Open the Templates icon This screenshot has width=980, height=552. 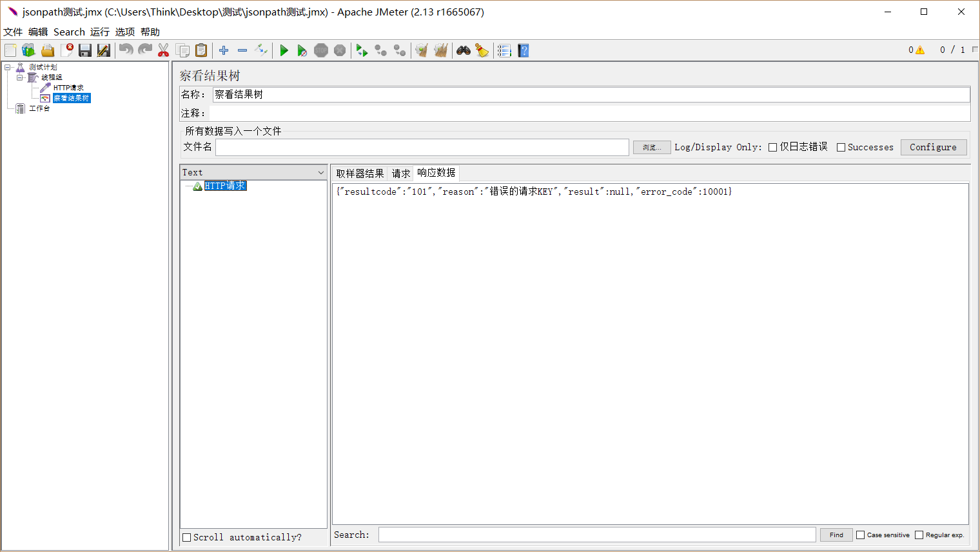(x=28, y=50)
